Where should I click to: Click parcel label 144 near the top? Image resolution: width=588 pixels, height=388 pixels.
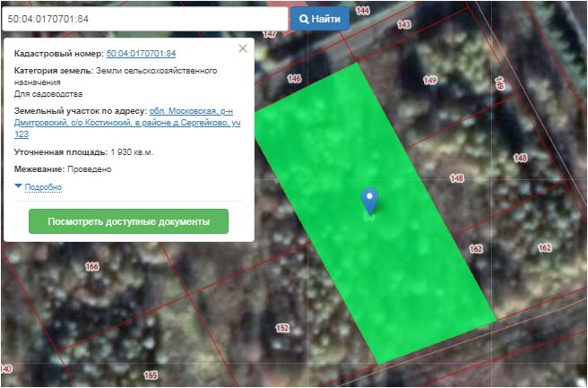coord(362,11)
